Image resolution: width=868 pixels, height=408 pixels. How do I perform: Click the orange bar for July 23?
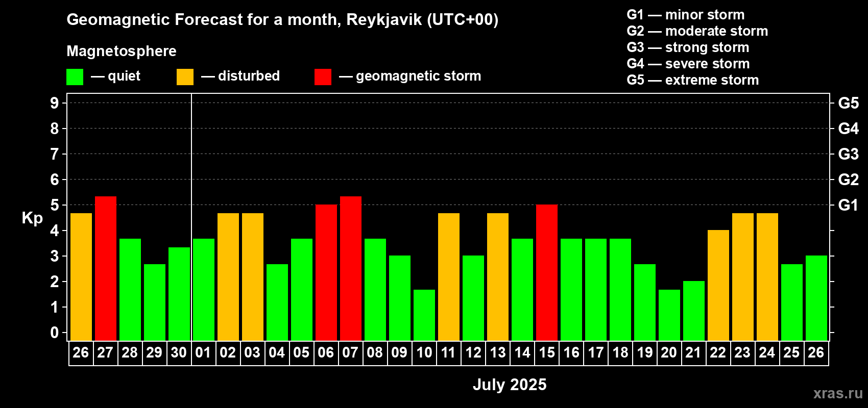click(743, 277)
